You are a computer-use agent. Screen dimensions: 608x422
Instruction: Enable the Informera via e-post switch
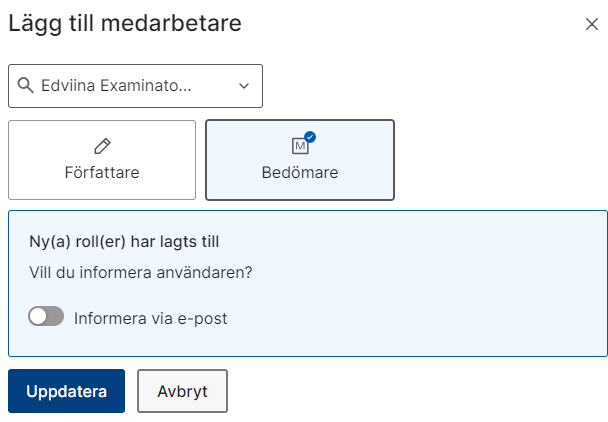tap(46, 316)
